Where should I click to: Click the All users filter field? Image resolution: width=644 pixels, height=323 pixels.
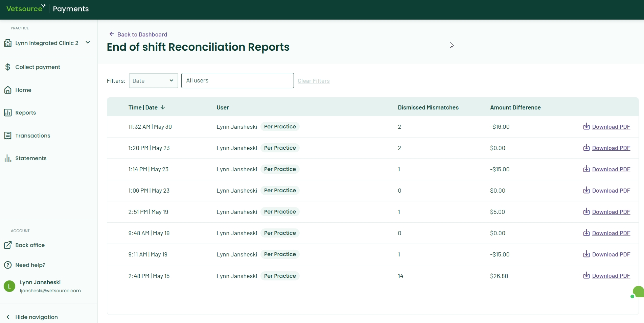(237, 80)
